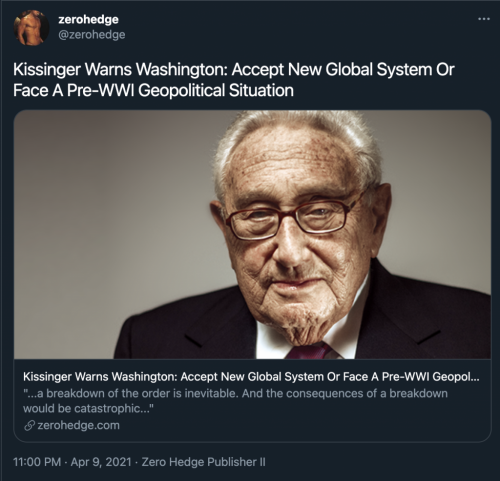Click the zerohedge profile avatar
Image resolution: width=500 pixels, height=481 pixels.
coord(31,28)
